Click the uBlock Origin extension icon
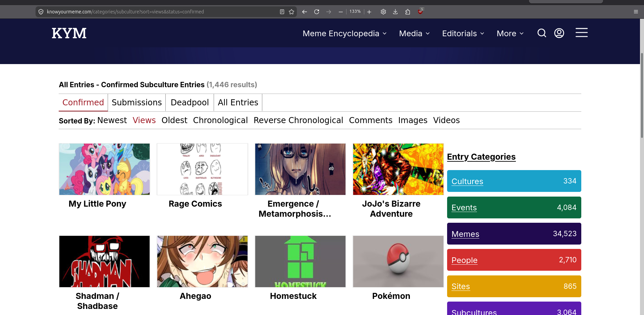 point(420,11)
